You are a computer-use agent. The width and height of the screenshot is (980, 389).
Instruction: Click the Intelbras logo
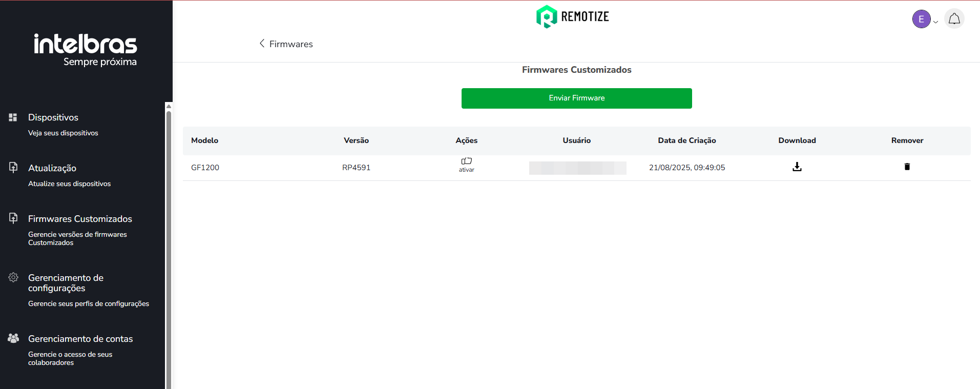coord(86,50)
